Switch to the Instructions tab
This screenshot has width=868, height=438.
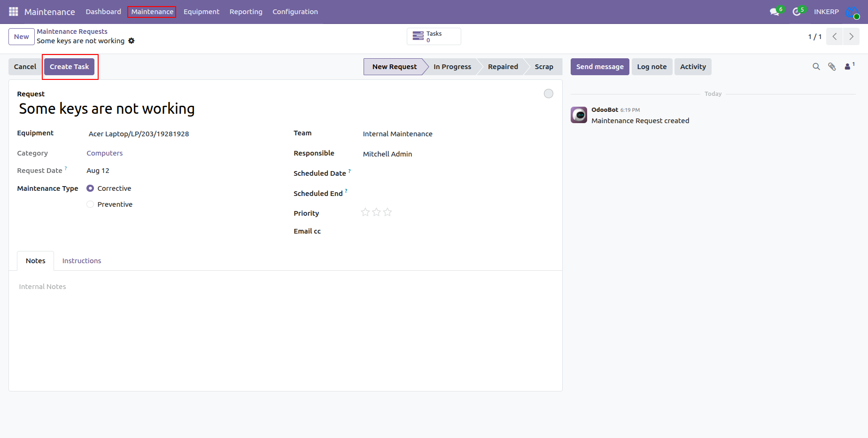click(x=82, y=261)
